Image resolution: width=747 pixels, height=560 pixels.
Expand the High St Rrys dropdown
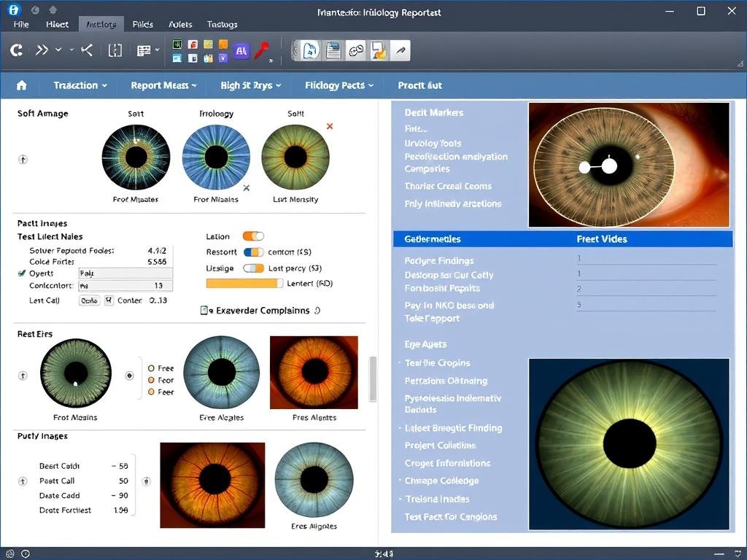point(251,85)
